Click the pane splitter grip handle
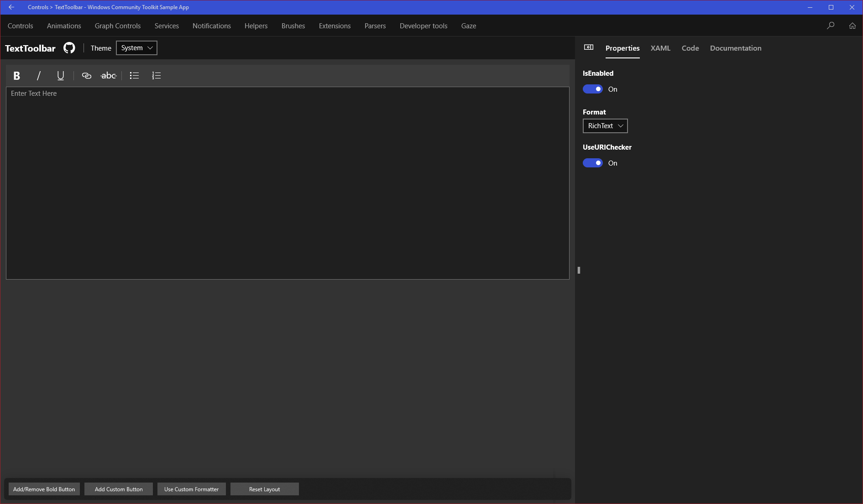The image size is (863, 504). pos(579,270)
